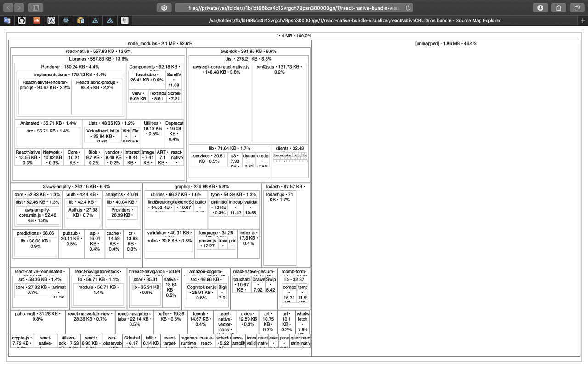The image size is (588, 368).
Task: Go forward with the Safari forward arrow
Action: pos(19,7)
